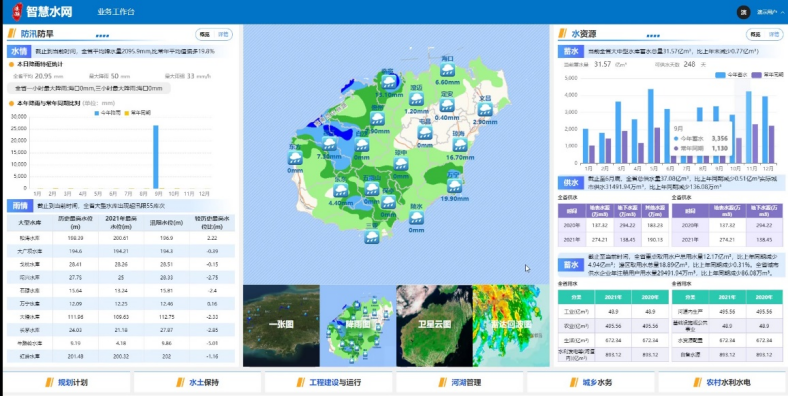Select the Lingshui 0mm rain icon
The image size is (788, 396).
[x=416, y=218]
